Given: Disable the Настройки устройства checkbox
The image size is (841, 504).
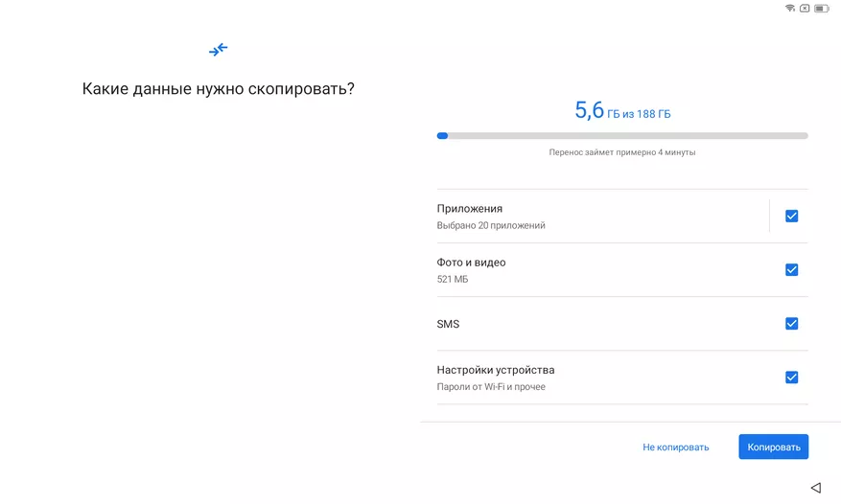Looking at the screenshot, I should click(x=791, y=378).
